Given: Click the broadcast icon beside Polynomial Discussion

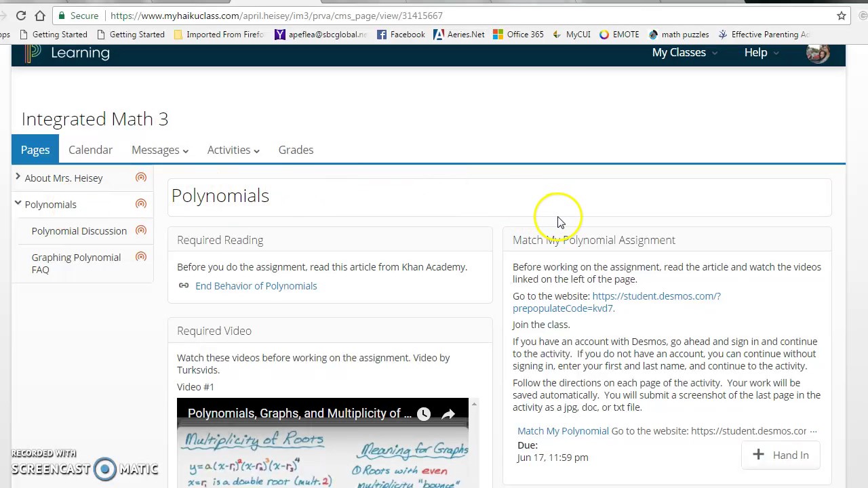Looking at the screenshot, I should pyautogui.click(x=141, y=230).
